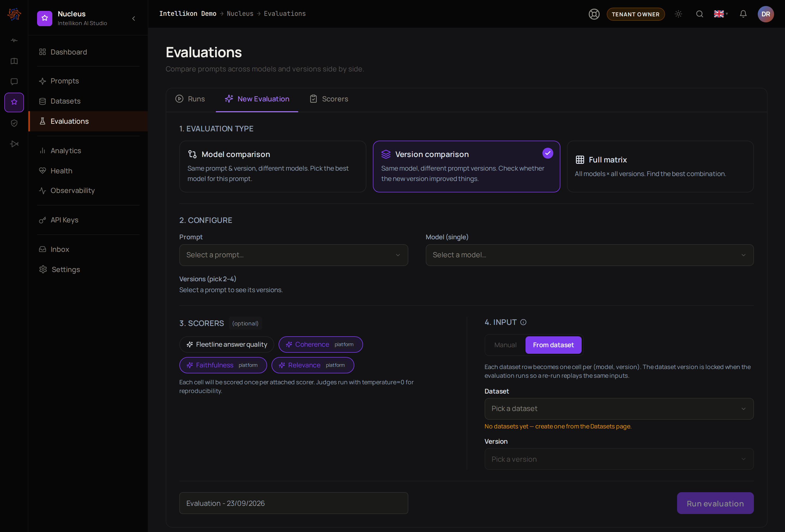Click the Nucleus breadcrumb
This screenshot has width=785, height=532.
click(x=240, y=14)
